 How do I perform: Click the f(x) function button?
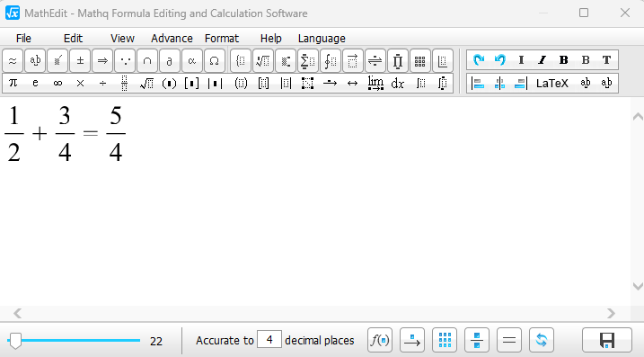(x=380, y=340)
